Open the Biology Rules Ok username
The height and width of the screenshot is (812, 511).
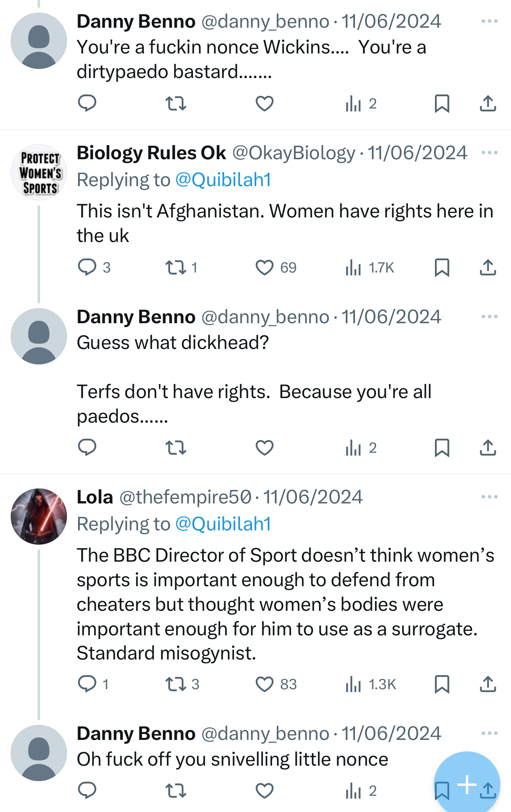[151, 153]
